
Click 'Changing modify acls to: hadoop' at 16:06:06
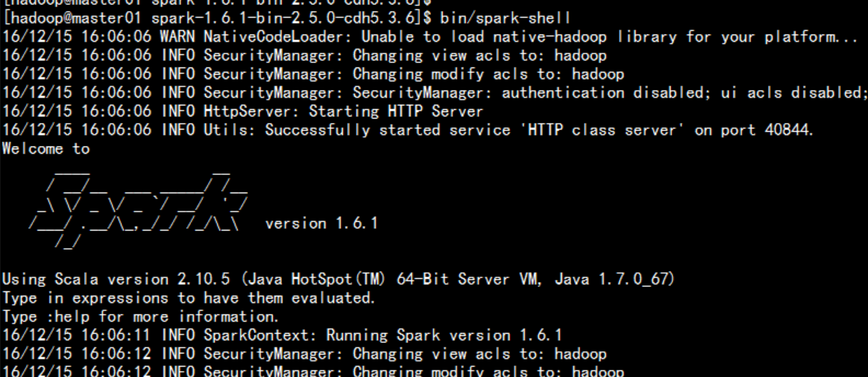488,74
